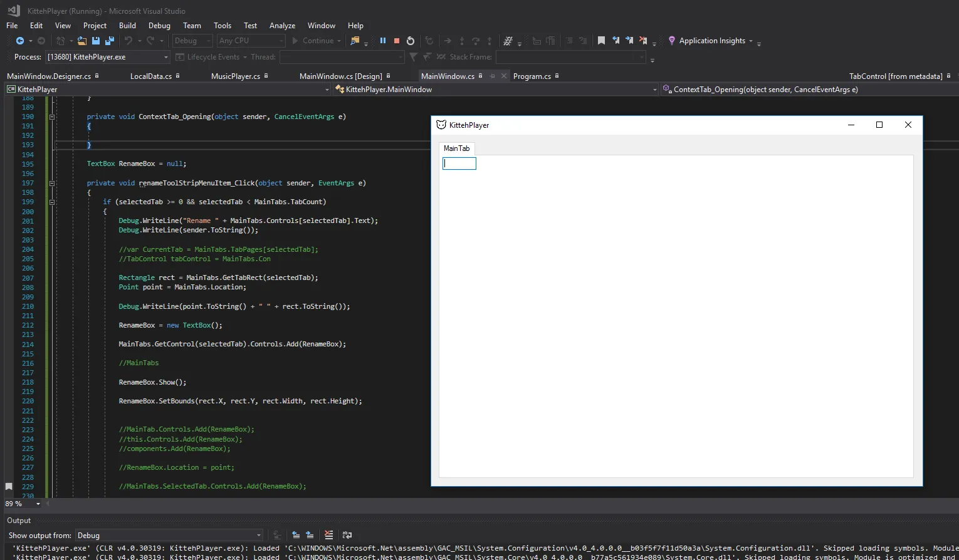
Task: Clear all text in Output pane
Action: tap(329, 535)
